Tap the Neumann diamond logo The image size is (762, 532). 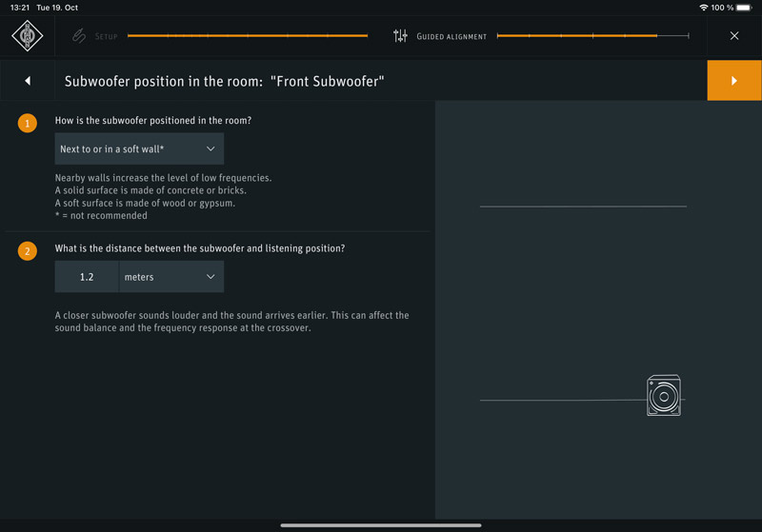27,37
